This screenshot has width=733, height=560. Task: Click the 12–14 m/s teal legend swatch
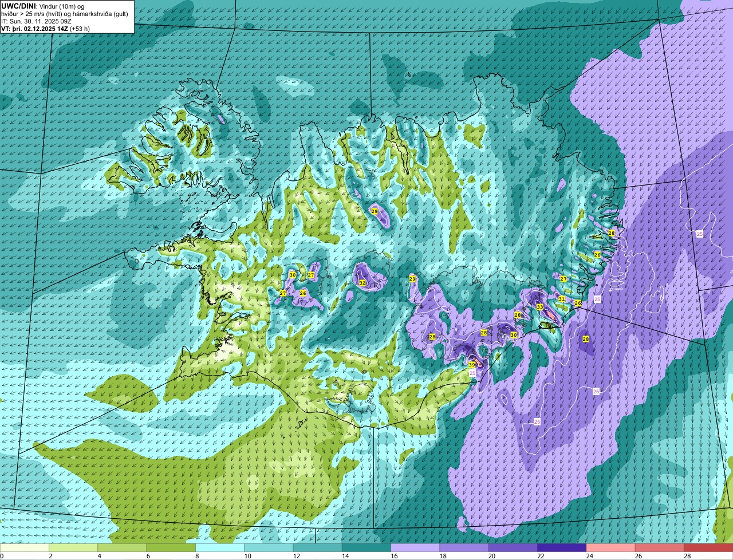[x=318, y=547]
